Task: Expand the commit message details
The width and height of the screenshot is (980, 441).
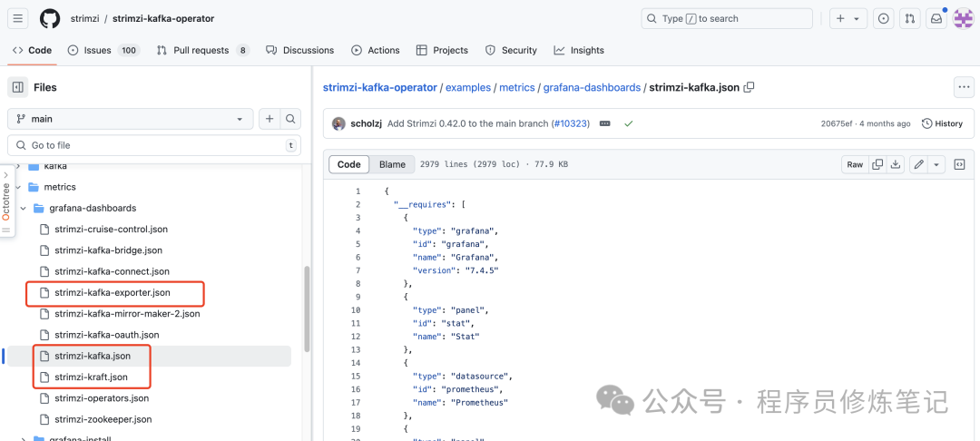Action: (604, 123)
